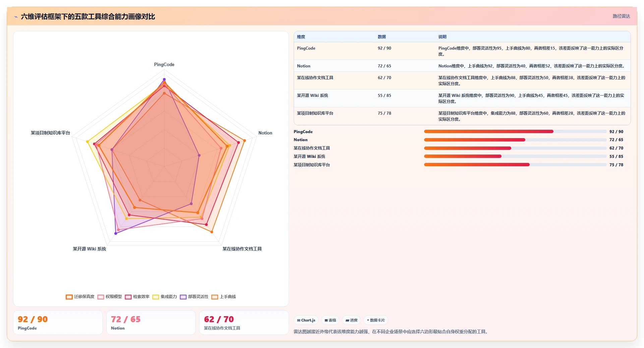
Task: Open the 62 / 70 data card
Action: click(x=244, y=323)
